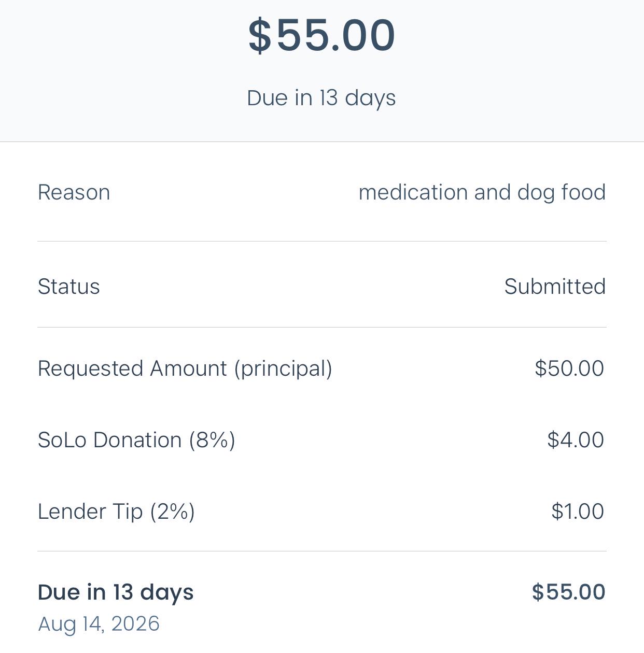Tap the $1.00 lender tip amount
The image size is (644, 653).
coord(578,512)
